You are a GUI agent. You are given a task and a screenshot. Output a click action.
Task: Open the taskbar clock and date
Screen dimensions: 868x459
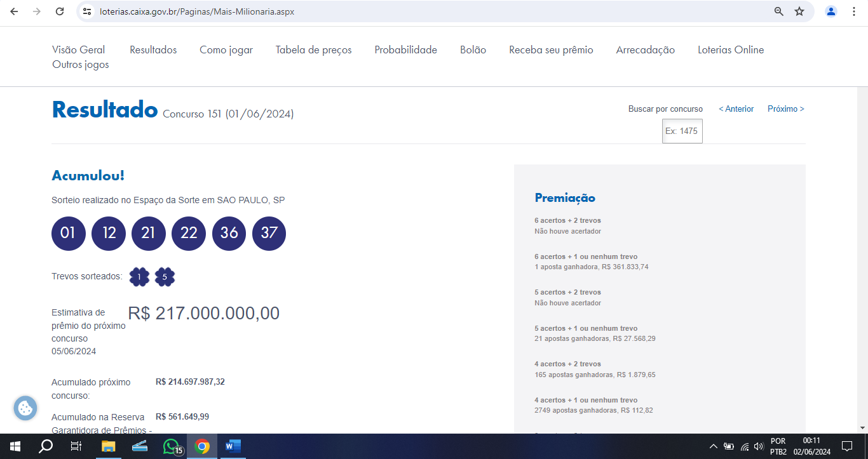[x=811, y=446]
